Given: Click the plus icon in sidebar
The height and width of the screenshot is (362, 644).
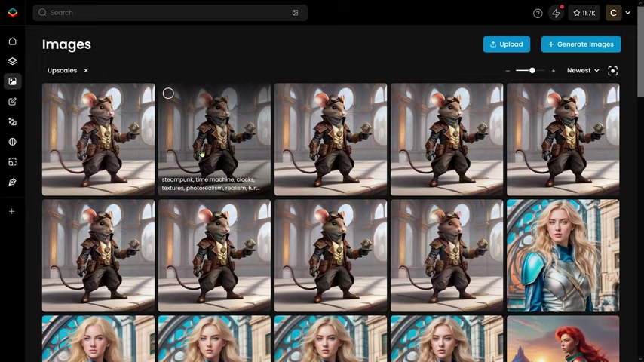Looking at the screenshot, I should [12, 212].
